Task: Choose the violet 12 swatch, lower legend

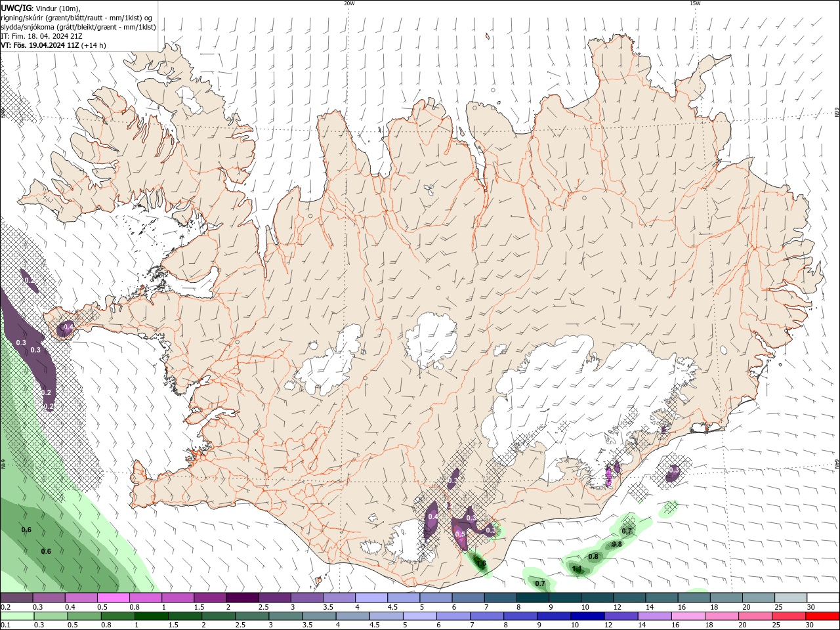Action: point(621,616)
